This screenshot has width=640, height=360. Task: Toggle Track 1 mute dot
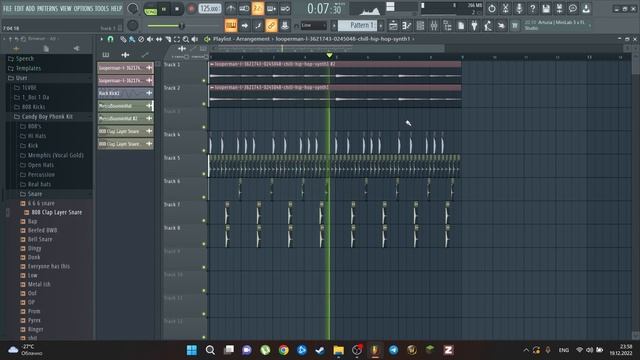coord(204,80)
